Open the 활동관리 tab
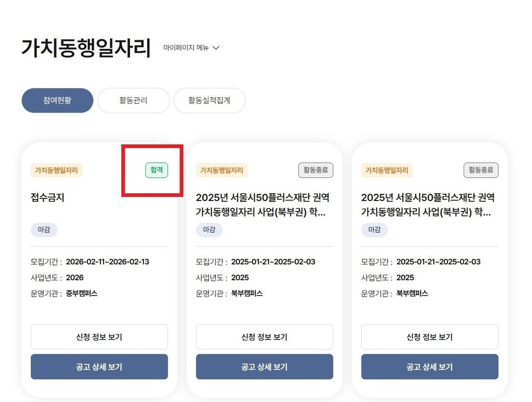 pos(133,100)
